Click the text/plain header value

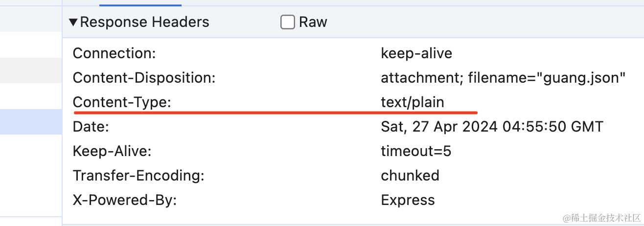[x=413, y=102]
